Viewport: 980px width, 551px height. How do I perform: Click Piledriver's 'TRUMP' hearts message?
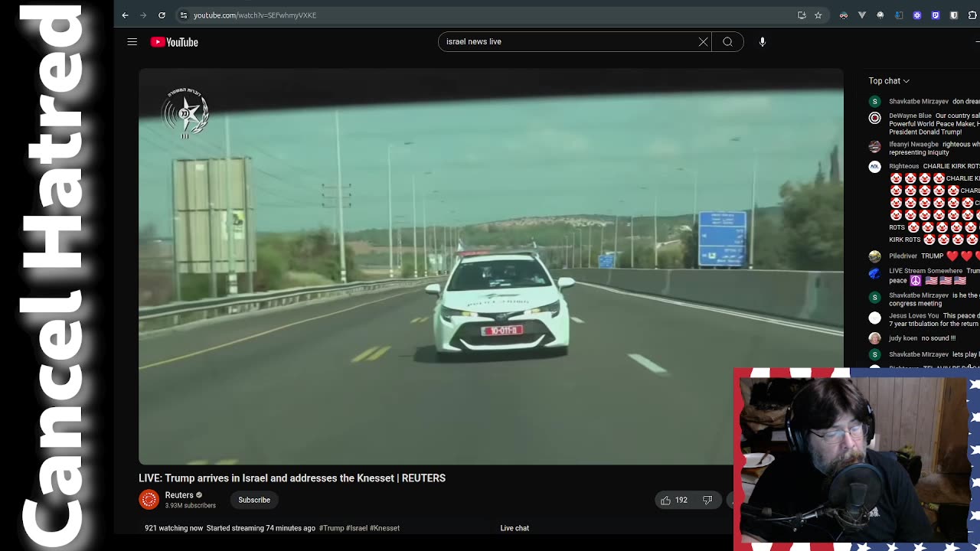950,256
